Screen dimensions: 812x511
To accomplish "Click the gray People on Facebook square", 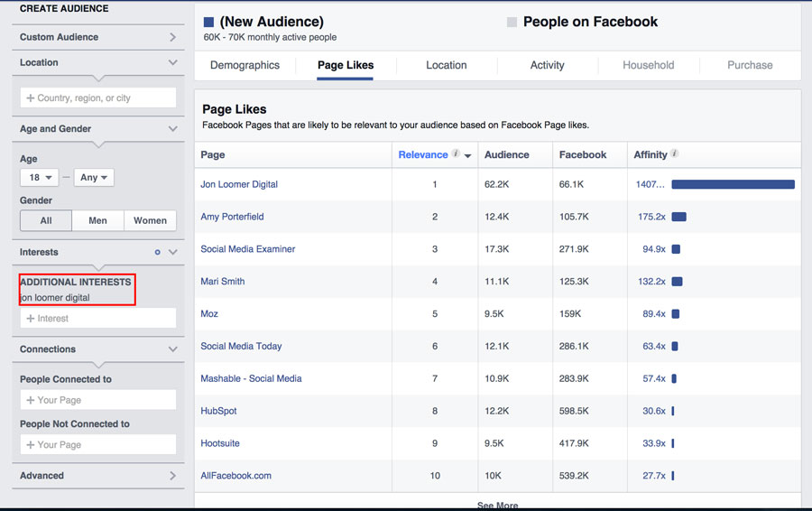I will (x=512, y=22).
